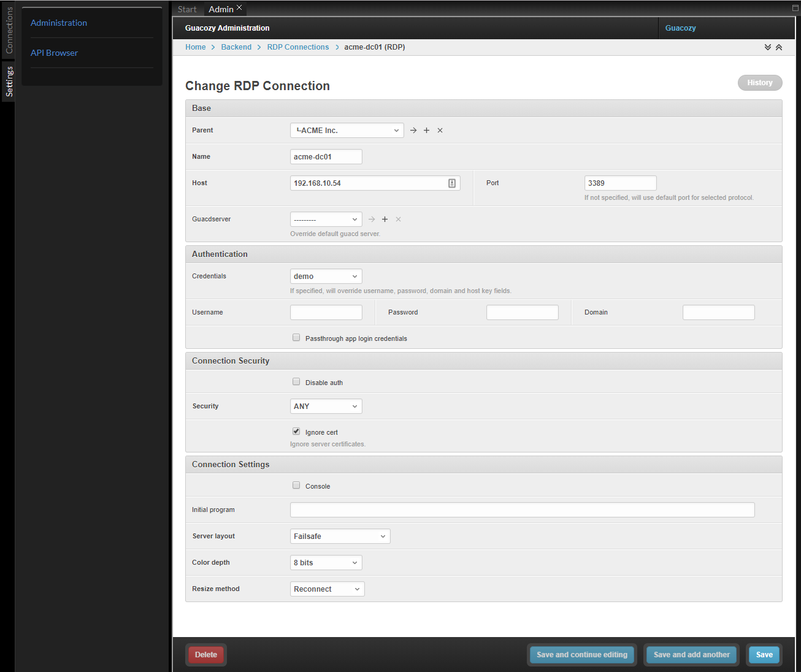Click Save and continue editing
This screenshot has width=801, height=672.
click(582, 655)
